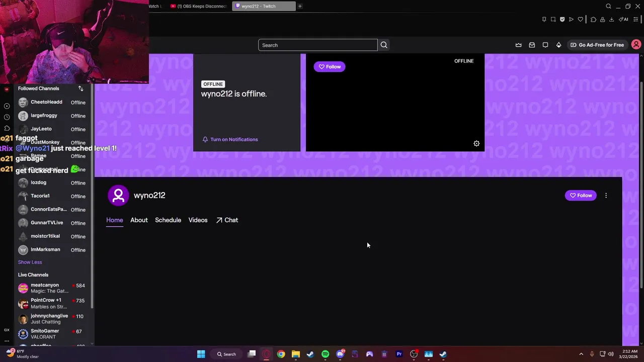Open Discord from the taskbar
The width and height of the screenshot is (644, 362).
pos(340,354)
